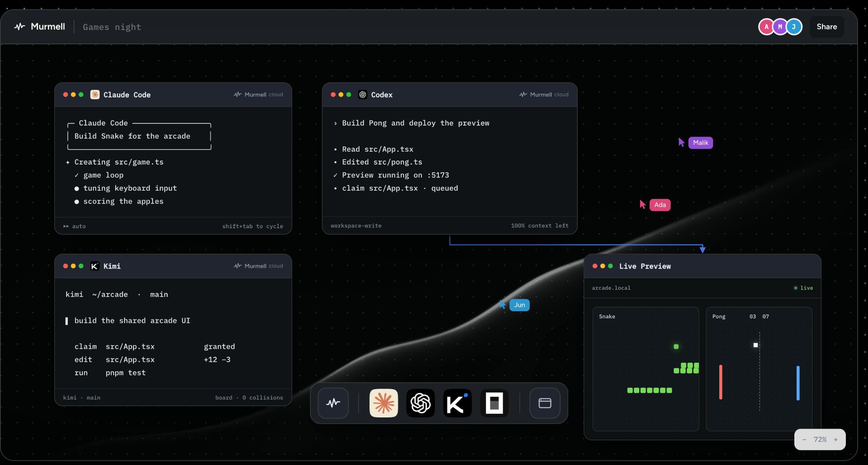Click the Share button
This screenshot has width=868, height=465.
(x=827, y=27)
